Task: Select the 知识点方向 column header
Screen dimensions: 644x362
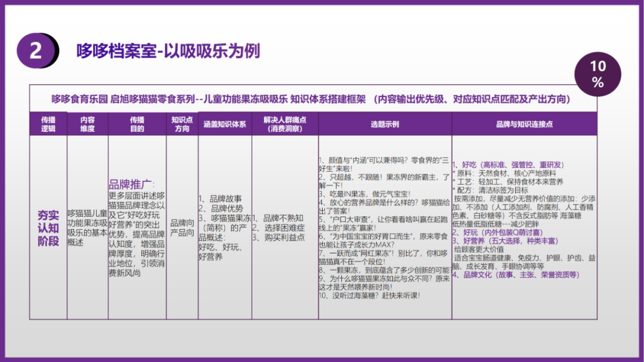Action: 182,124
